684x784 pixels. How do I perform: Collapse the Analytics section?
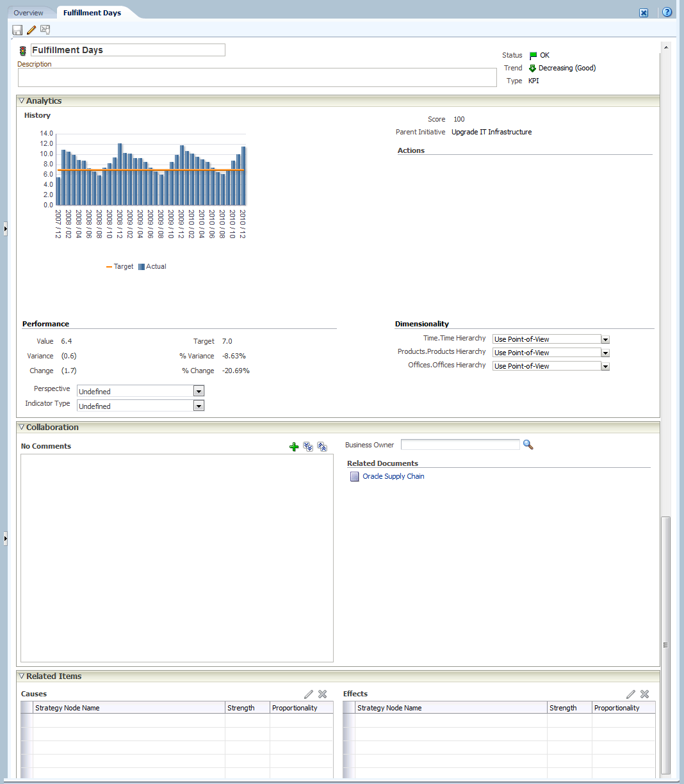[22, 101]
